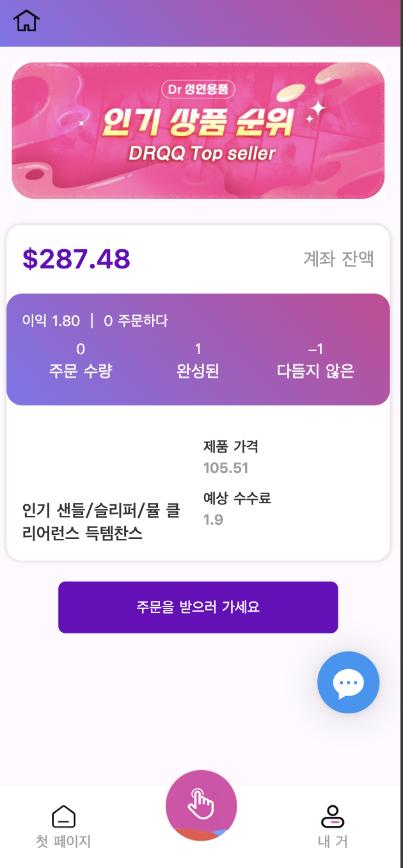Click the Dr 성인용품 badge on banner
The width and height of the screenshot is (403, 868).
[x=198, y=89]
